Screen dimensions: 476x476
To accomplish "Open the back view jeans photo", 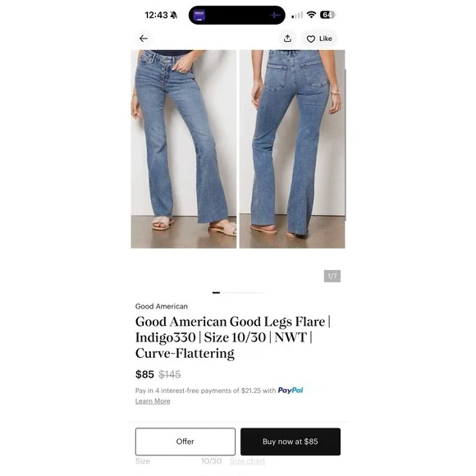I will (x=292, y=149).
